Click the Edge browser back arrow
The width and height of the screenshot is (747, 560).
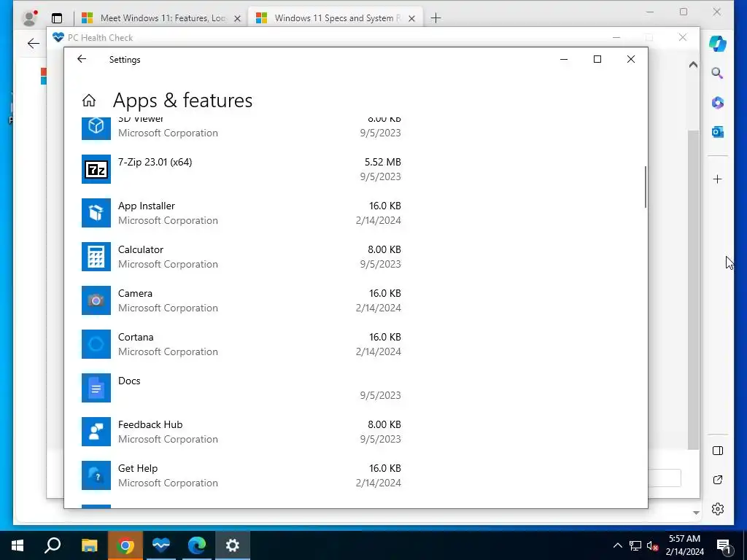point(34,44)
